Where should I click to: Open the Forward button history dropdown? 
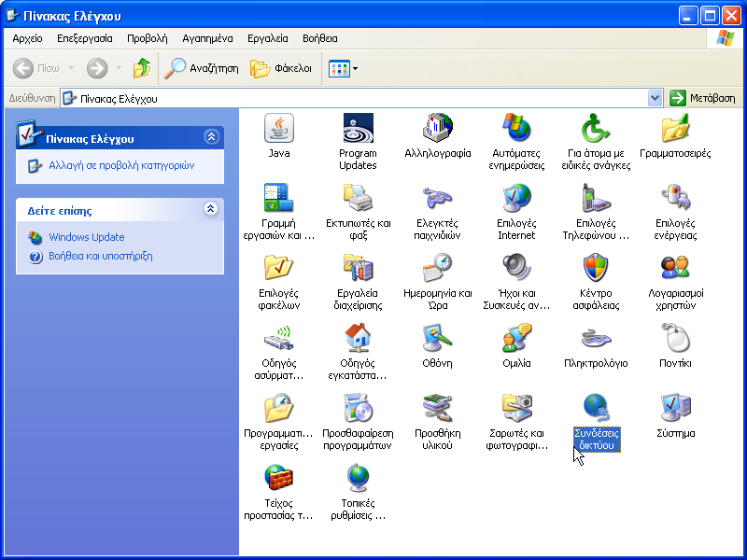(x=120, y=68)
